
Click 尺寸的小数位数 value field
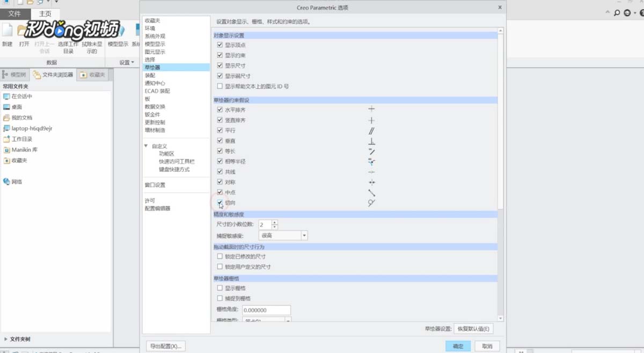point(265,225)
